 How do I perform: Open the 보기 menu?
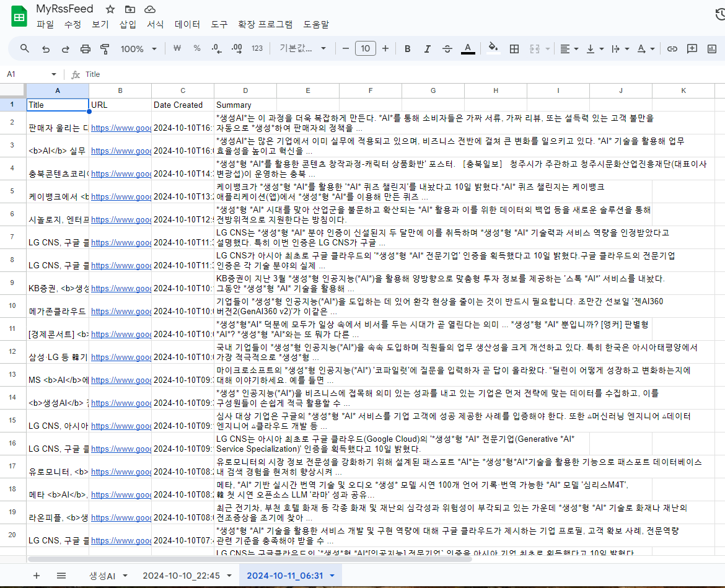click(100, 25)
